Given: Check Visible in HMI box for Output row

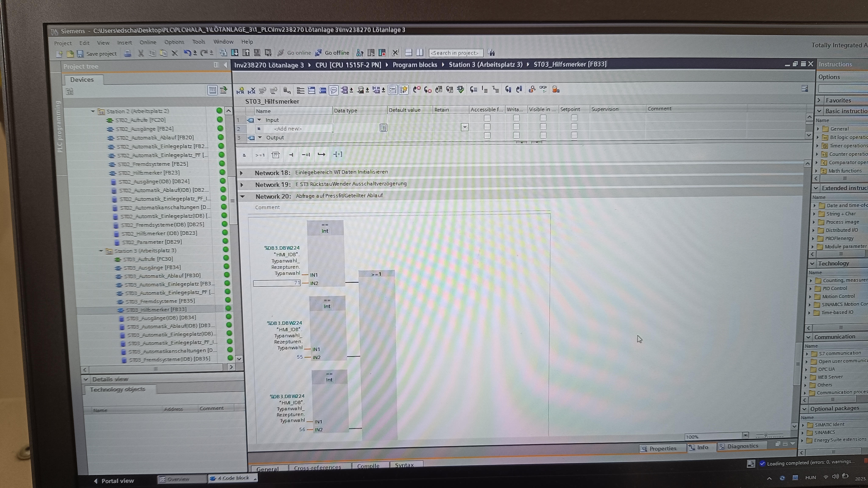Looking at the screenshot, I should coord(543,135).
